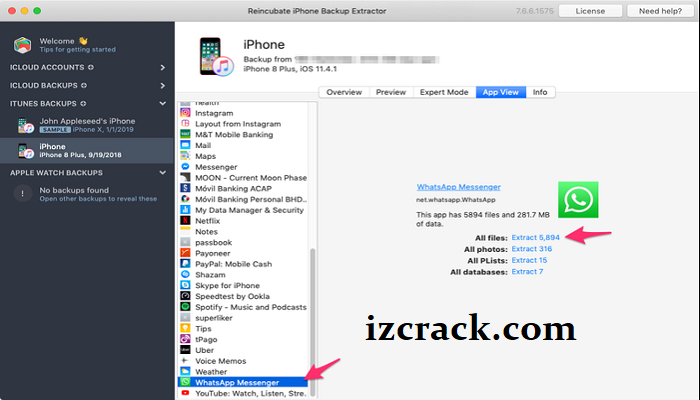Switch to the Preview tab
Screen dimensions: 700x400
click(391, 92)
